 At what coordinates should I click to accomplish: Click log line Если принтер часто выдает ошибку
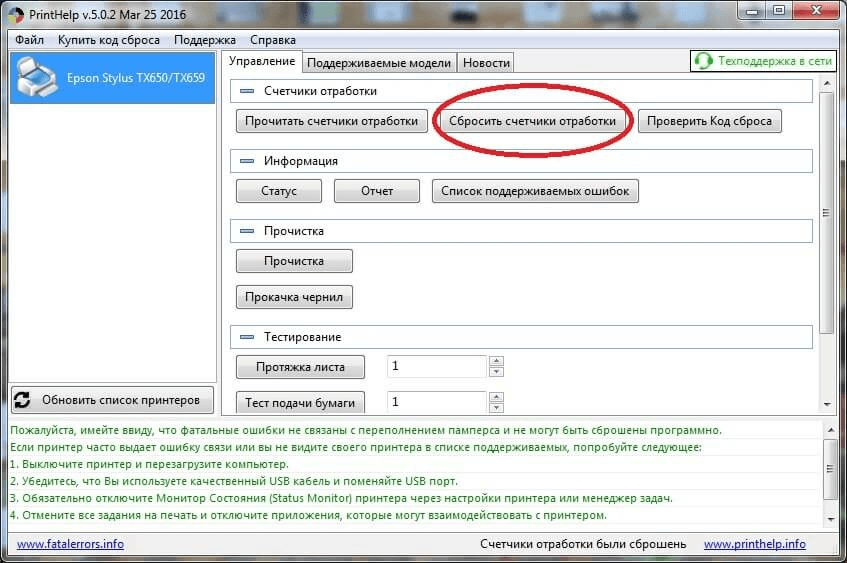click(x=356, y=447)
